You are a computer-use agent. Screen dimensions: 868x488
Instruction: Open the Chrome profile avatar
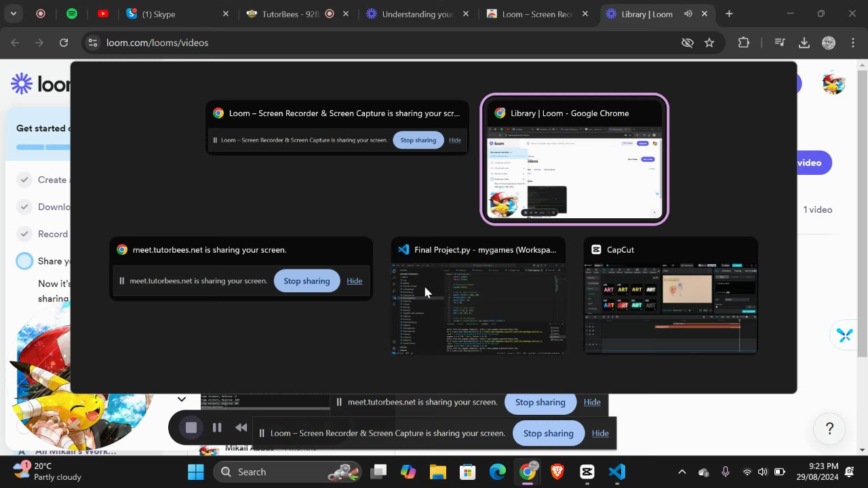(x=828, y=43)
